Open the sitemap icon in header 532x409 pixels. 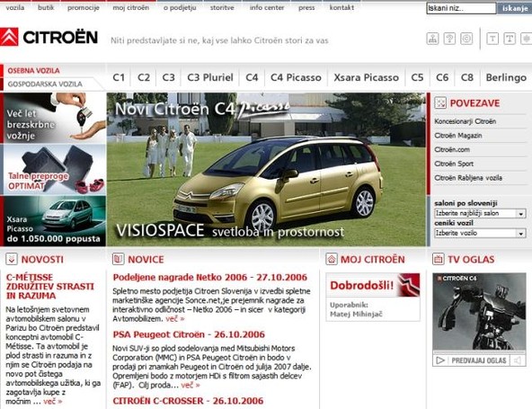point(432,39)
